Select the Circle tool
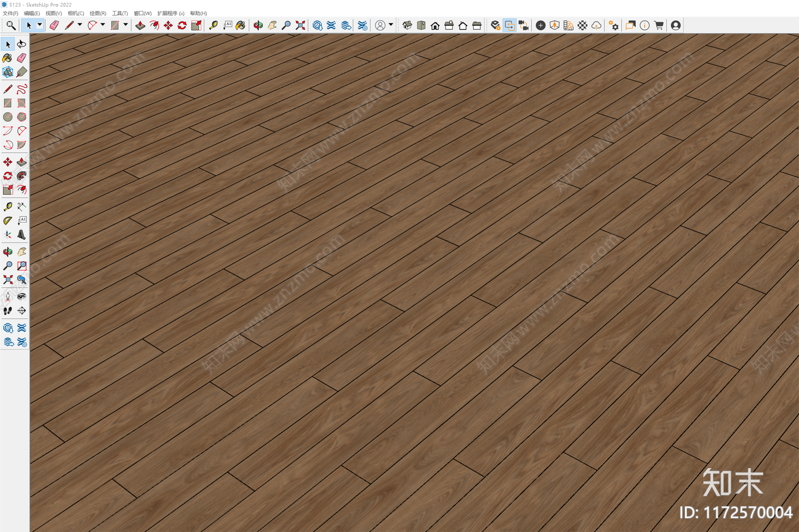799x532 pixels. (7, 117)
